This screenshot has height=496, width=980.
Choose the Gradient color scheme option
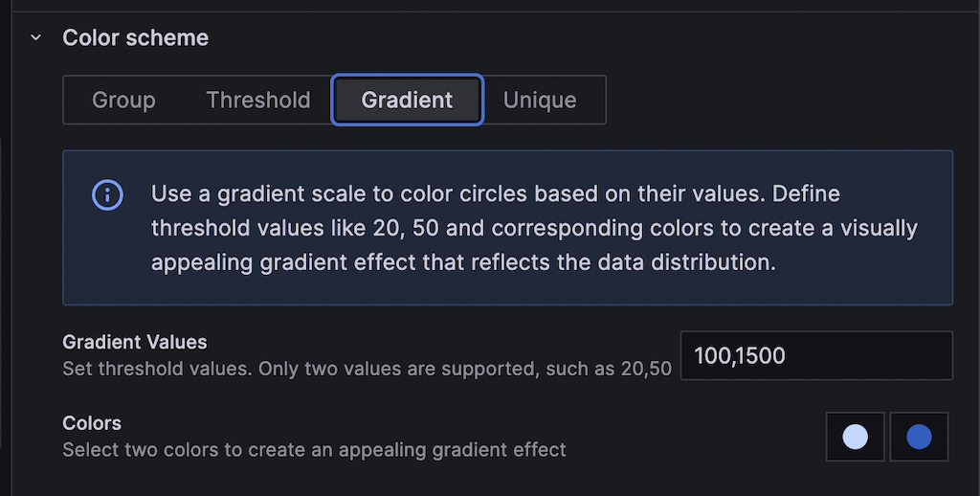[x=407, y=101]
